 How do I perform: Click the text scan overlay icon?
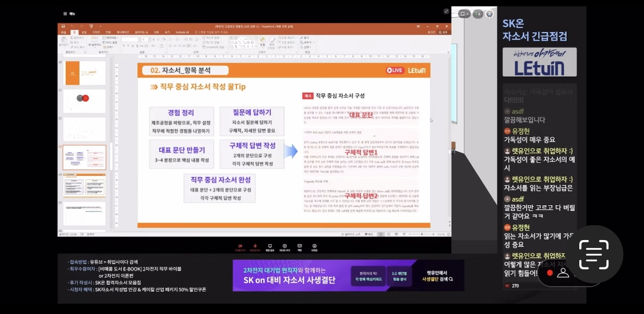(594, 254)
